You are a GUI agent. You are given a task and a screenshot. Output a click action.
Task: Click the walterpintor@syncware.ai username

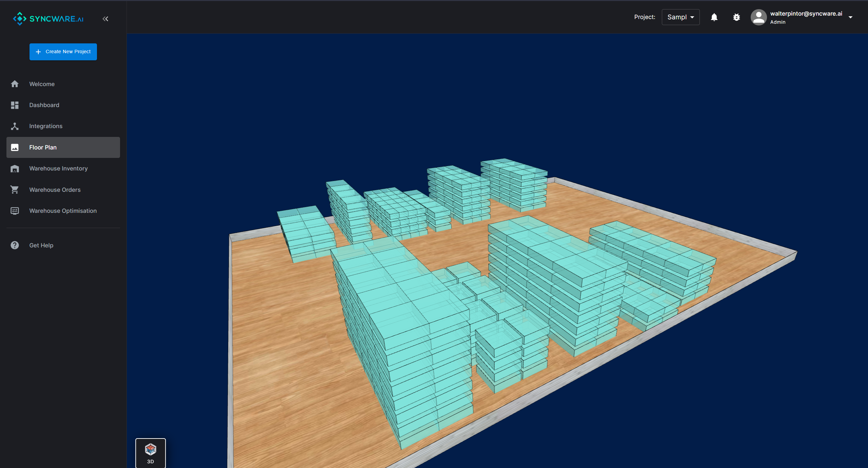[806, 14]
